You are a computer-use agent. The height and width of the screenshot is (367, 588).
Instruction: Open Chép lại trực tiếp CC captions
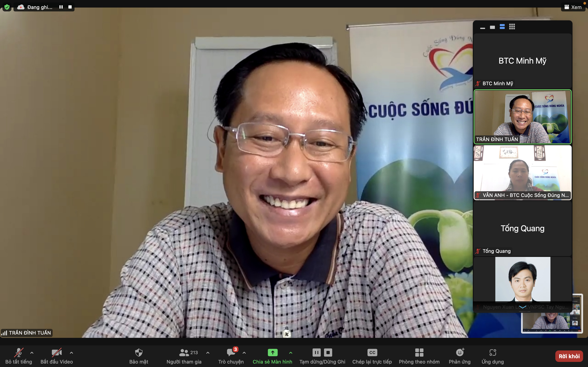(x=372, y=353)
